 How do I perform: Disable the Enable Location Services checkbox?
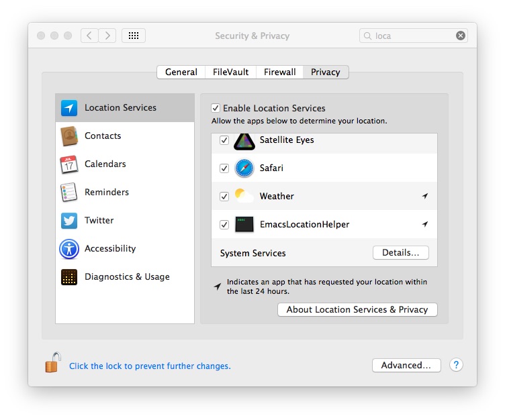pyautogui.click(x=216, y=108)
